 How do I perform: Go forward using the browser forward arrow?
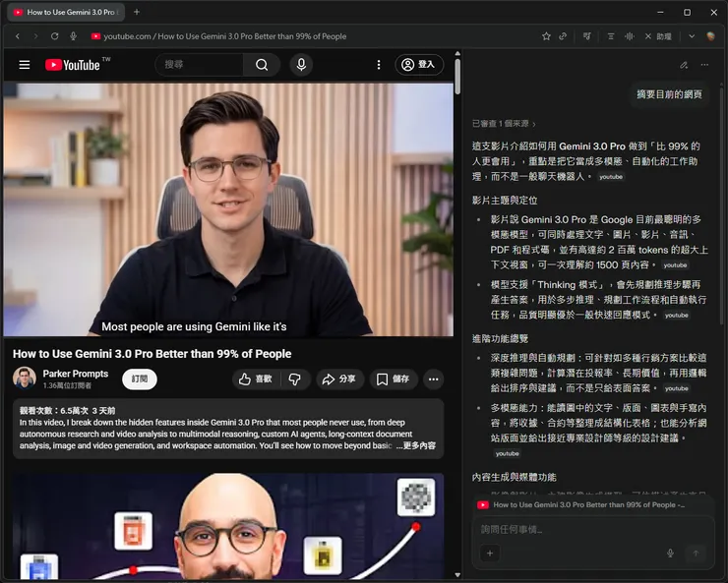[x=35, y=36]
